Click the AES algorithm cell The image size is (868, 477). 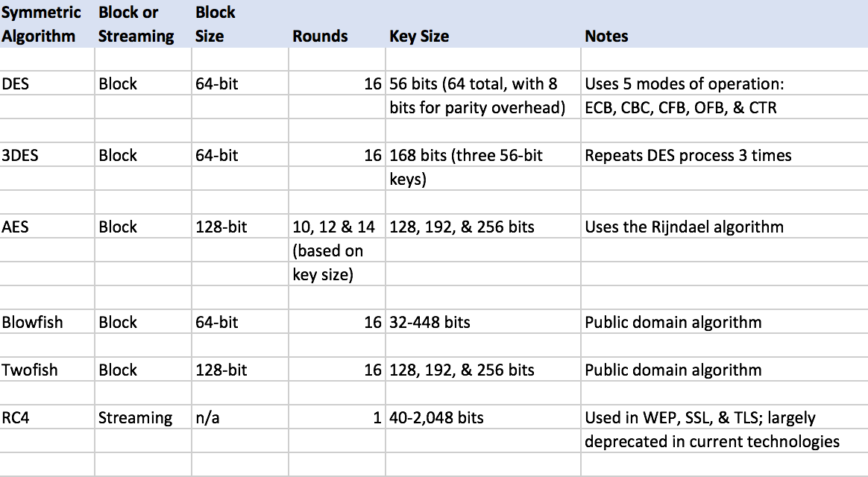[16, 227]
